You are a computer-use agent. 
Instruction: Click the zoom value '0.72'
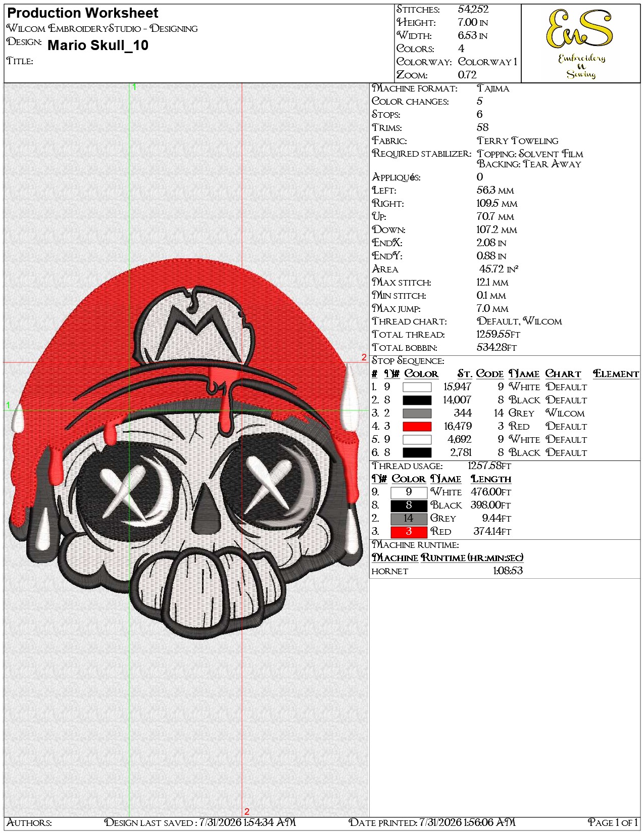tap(467, 75)
